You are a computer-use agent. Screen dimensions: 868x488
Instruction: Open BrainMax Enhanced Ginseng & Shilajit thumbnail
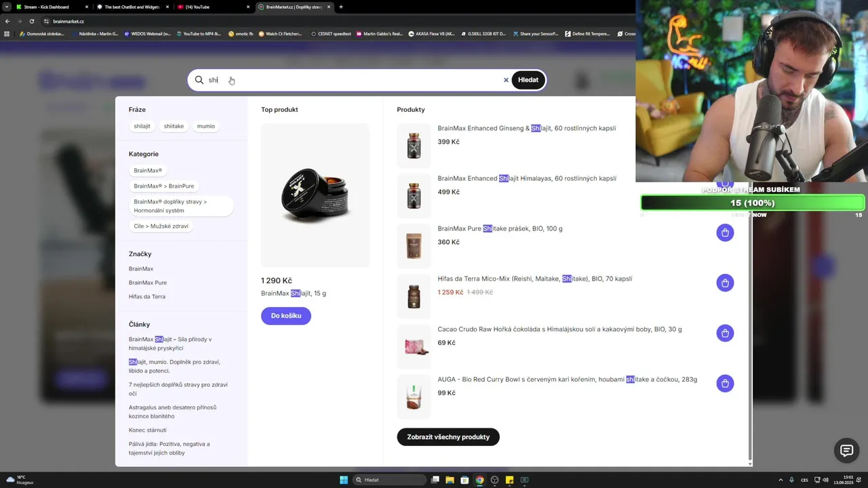click(414, 146)
